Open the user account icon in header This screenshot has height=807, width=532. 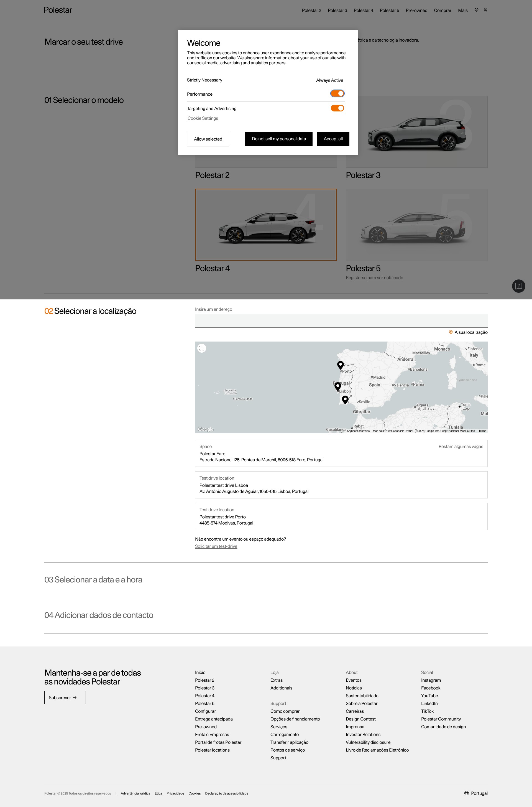click(485, 10)
